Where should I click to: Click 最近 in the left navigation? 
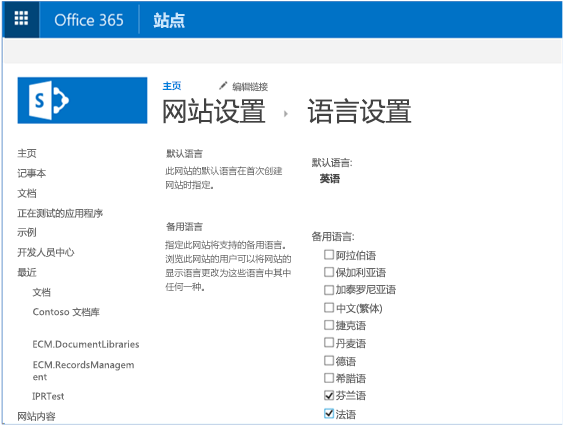27,272
